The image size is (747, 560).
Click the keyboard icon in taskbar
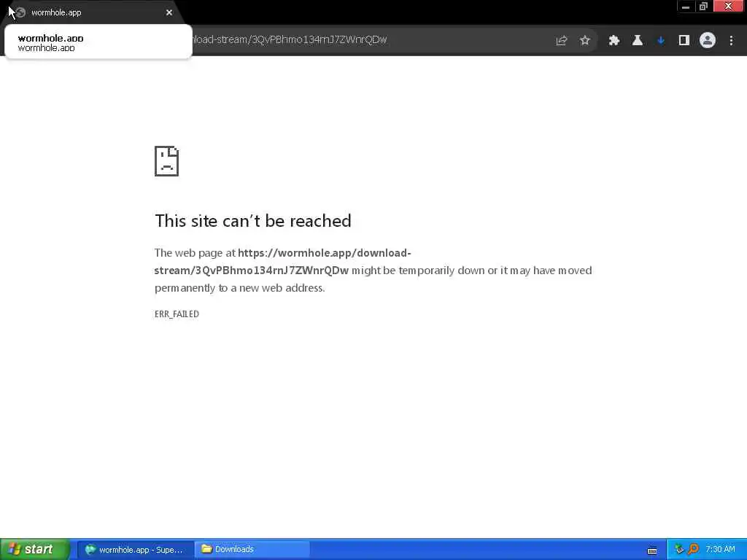(x=652, y=551)
